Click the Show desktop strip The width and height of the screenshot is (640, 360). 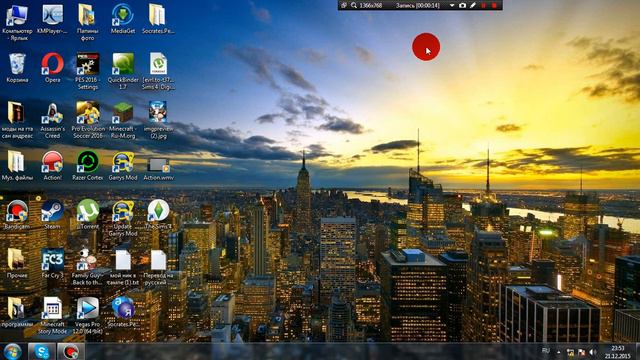pos(637,352)
